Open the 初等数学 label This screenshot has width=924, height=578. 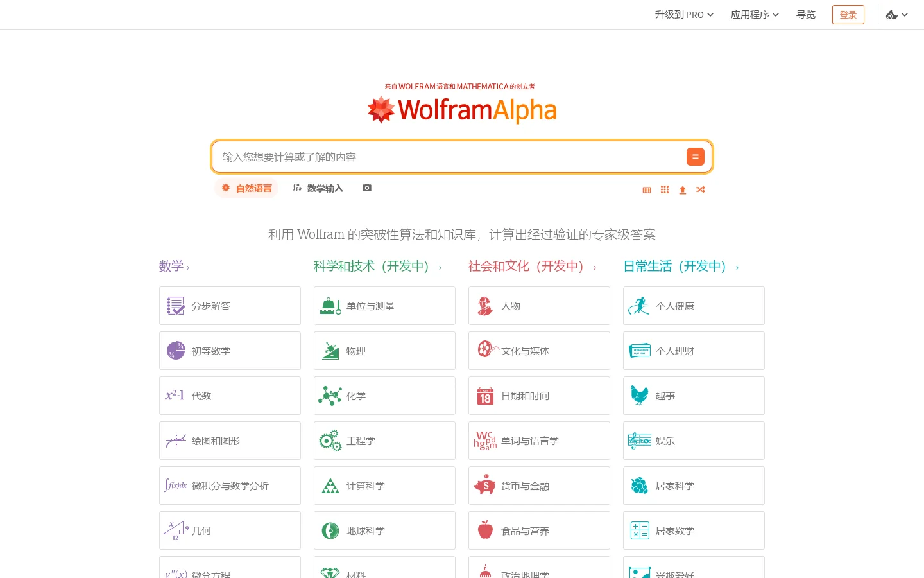pos(211,351)
